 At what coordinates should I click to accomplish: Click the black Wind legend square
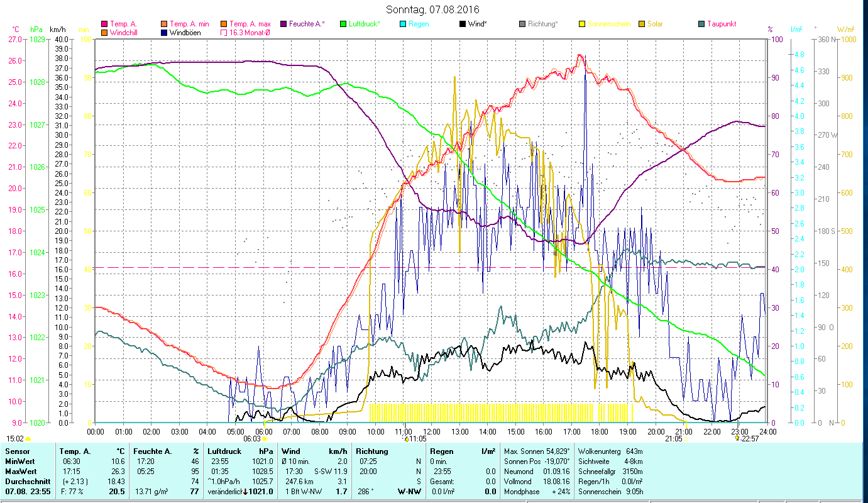click(x=463, y=24)
